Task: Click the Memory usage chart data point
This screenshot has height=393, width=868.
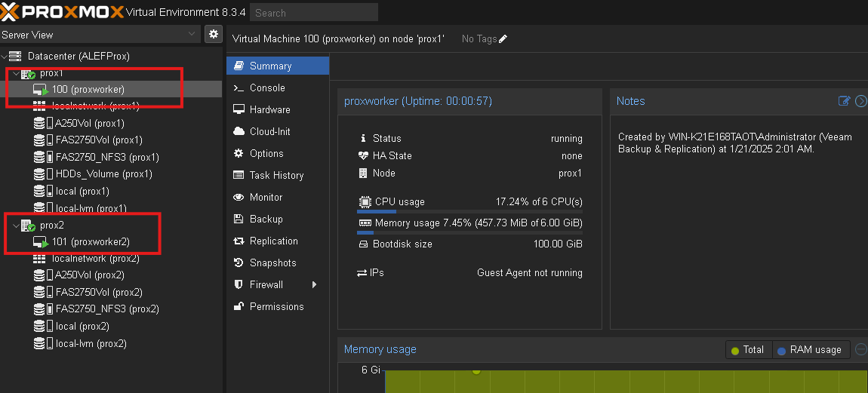Action: click(476, 370)
